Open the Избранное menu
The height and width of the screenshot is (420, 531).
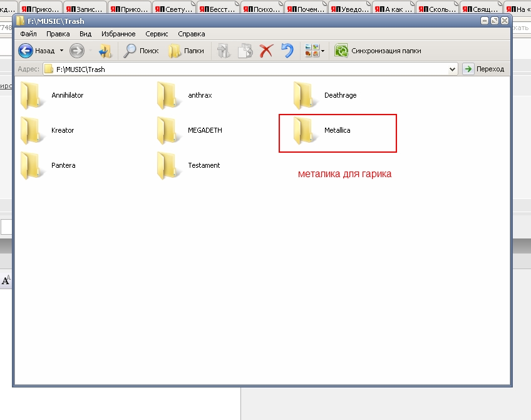click(118, 34)
